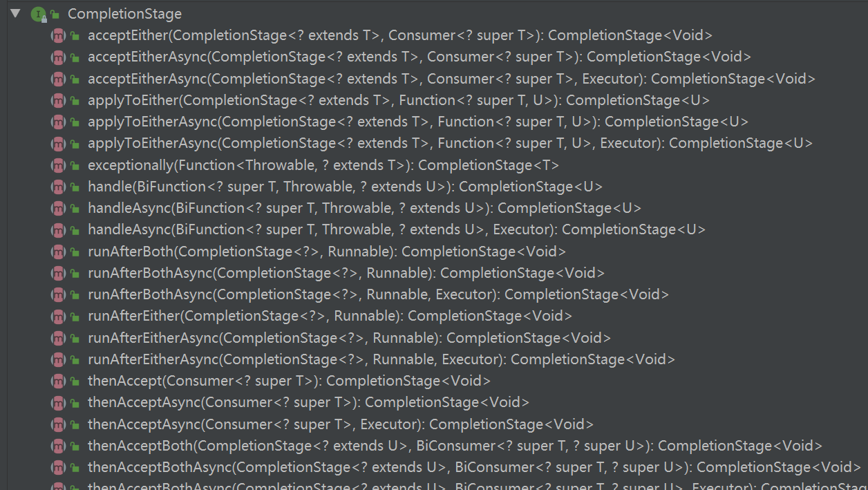This screenshot has height=490, width=868.
Task: Click the method icon beside exceptionally
Action: [x=57, y=165]
